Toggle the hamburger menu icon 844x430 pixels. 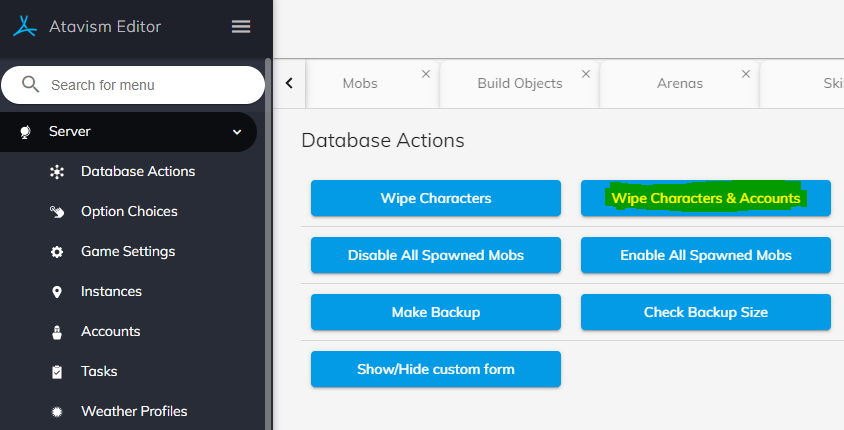tap(241, 26)
